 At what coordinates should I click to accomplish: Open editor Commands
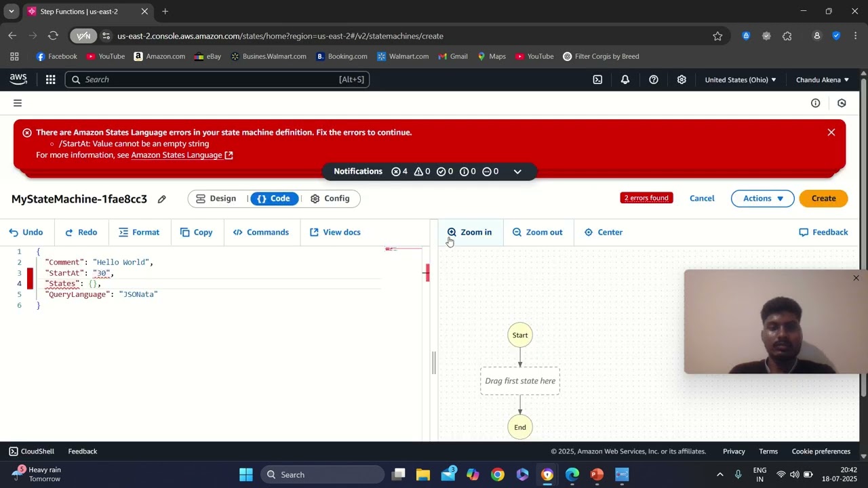[261, 232]
